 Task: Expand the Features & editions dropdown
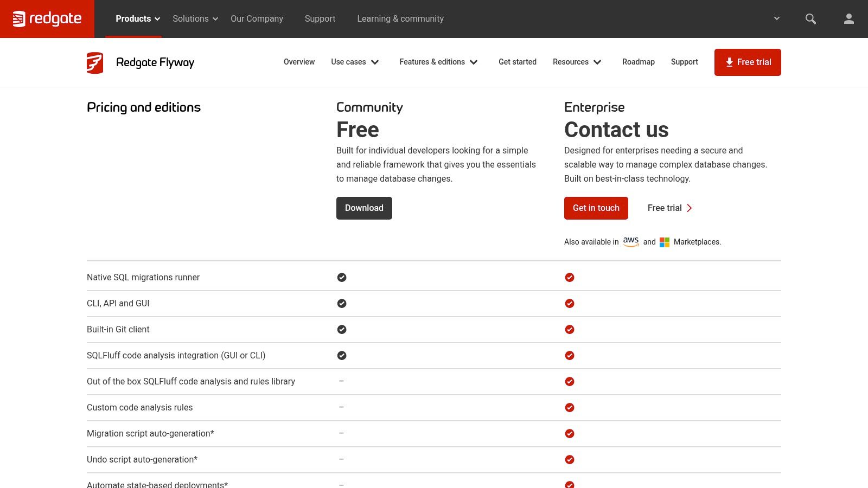pyautogui.click(x=438, y=62)
